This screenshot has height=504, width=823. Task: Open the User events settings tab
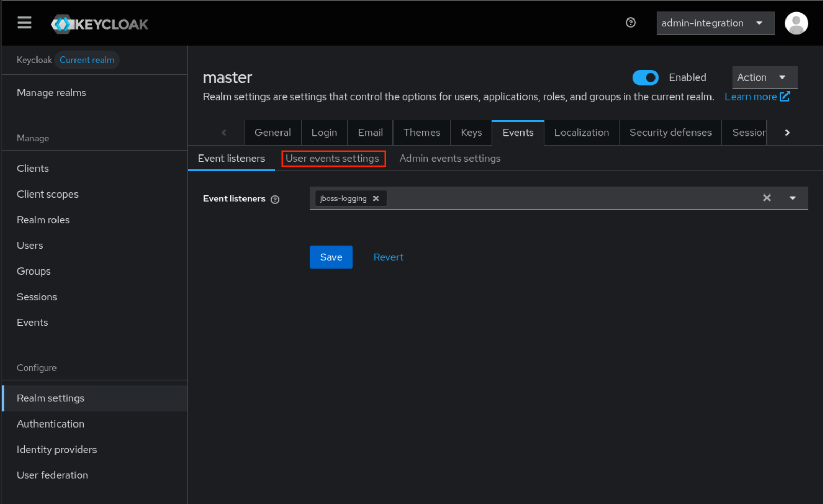[332, 159]
